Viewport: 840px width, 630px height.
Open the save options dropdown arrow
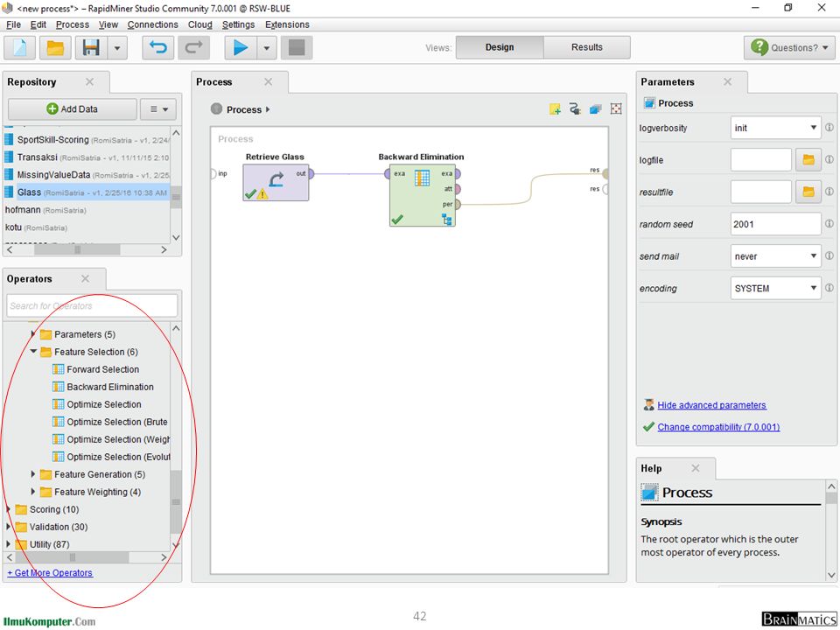click(116, 47)
